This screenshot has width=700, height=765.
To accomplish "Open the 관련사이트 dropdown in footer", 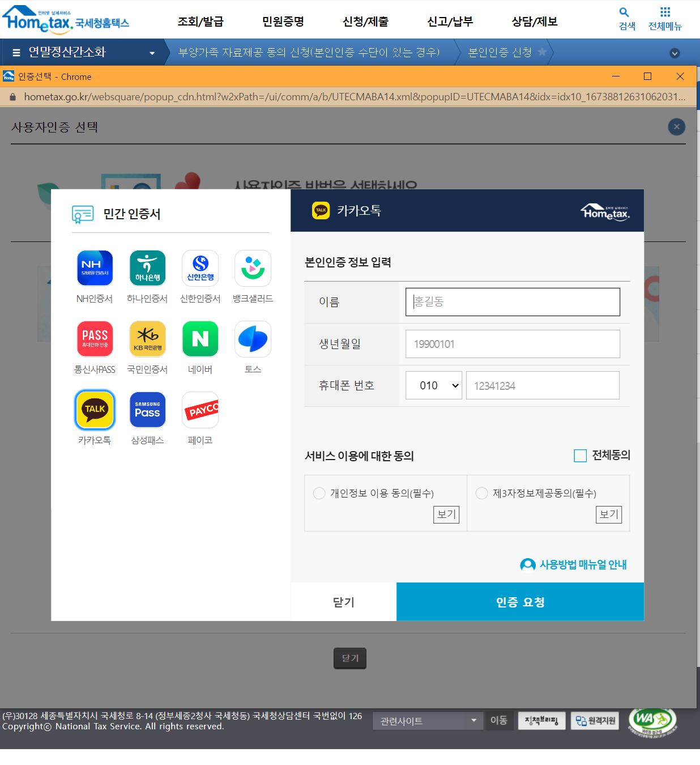I will [428, 721].
